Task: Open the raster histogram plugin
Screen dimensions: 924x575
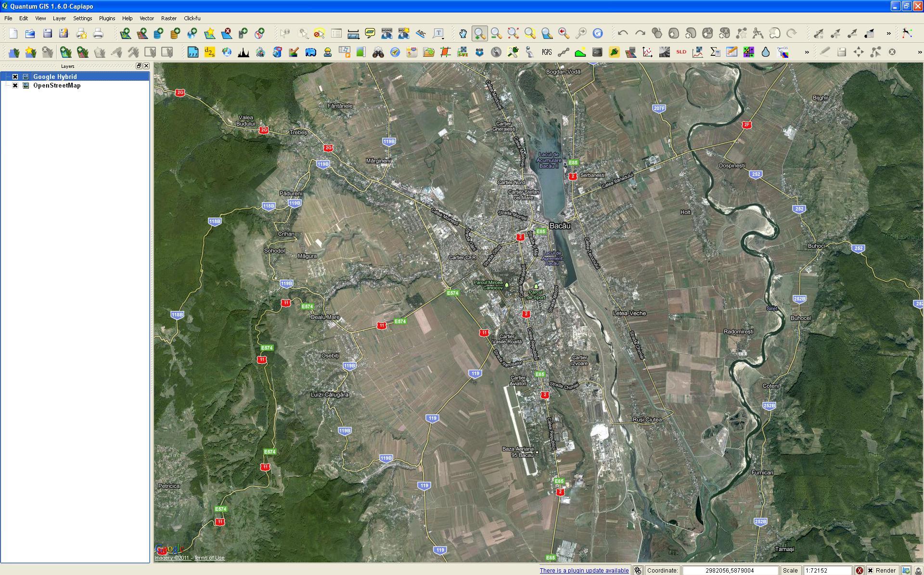Action: (x=243, y=52)
